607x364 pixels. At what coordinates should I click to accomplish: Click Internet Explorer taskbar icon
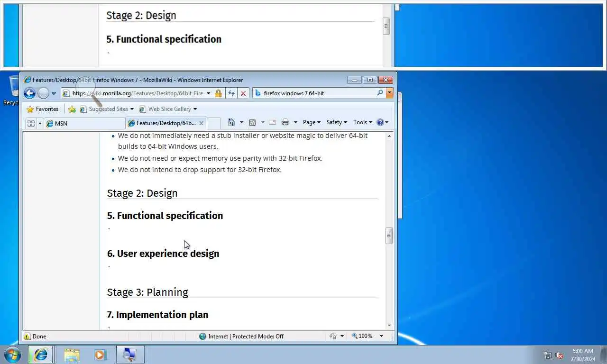tap(40, 355)
